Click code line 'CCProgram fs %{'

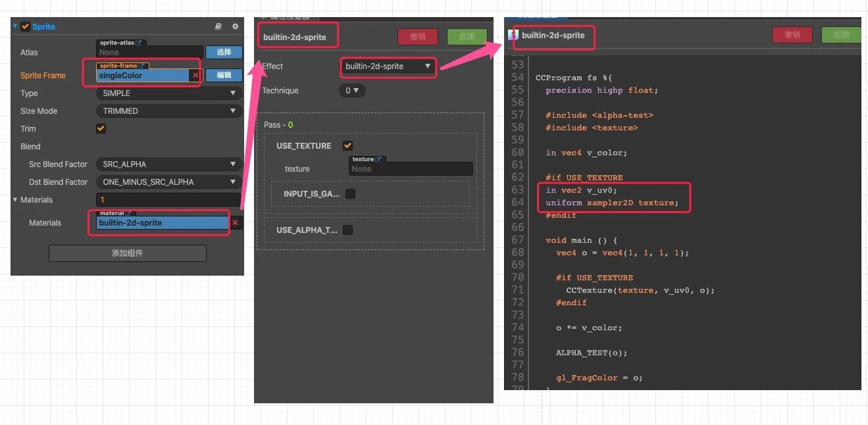point(574,78)
